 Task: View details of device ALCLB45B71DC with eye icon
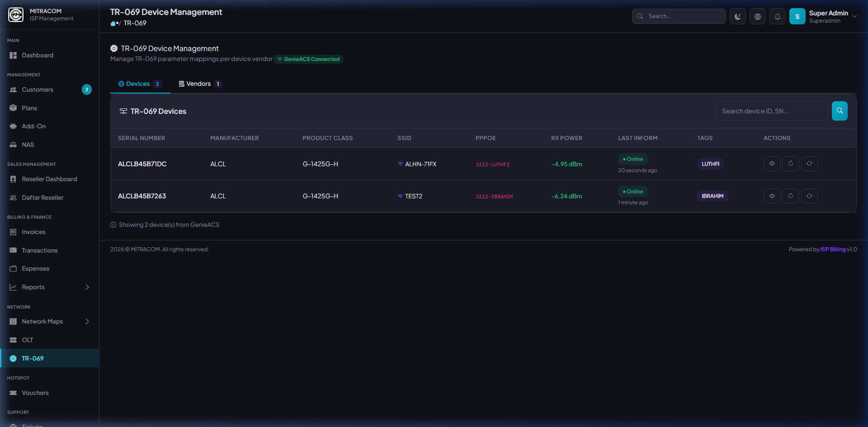point(772,164)
